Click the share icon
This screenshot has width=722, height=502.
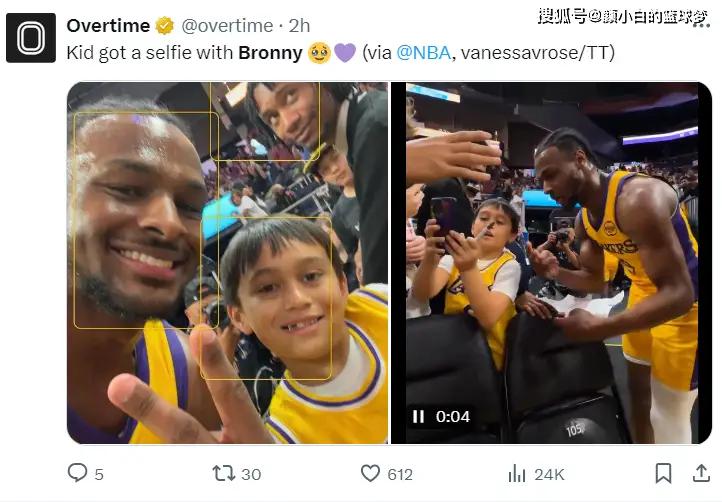[x=701, y=473]
